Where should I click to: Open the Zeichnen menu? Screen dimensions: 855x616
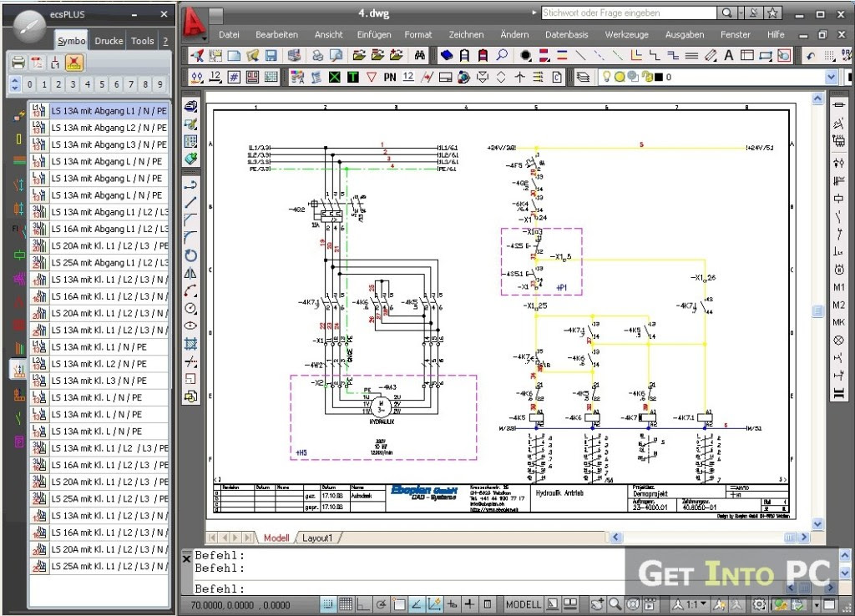466,35
